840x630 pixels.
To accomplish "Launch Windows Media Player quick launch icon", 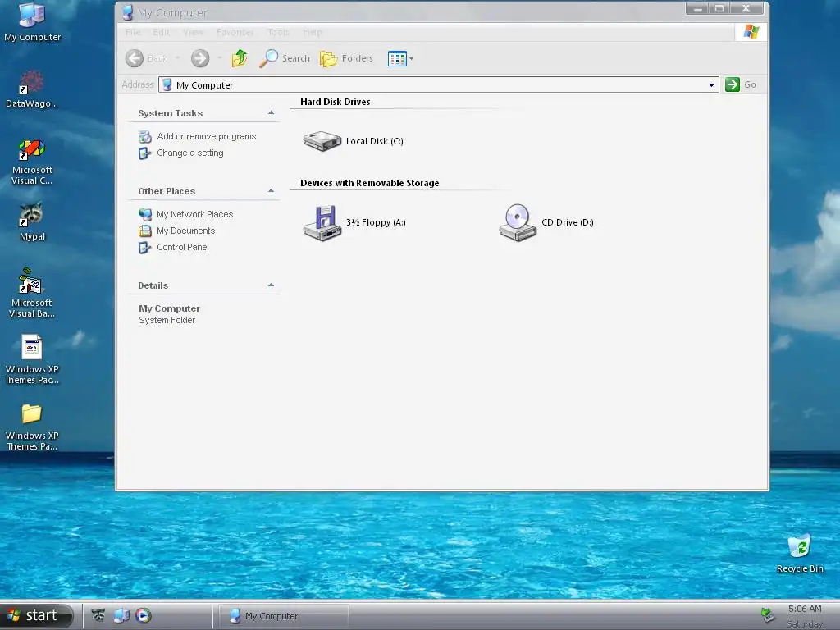I will click(144, 615).
